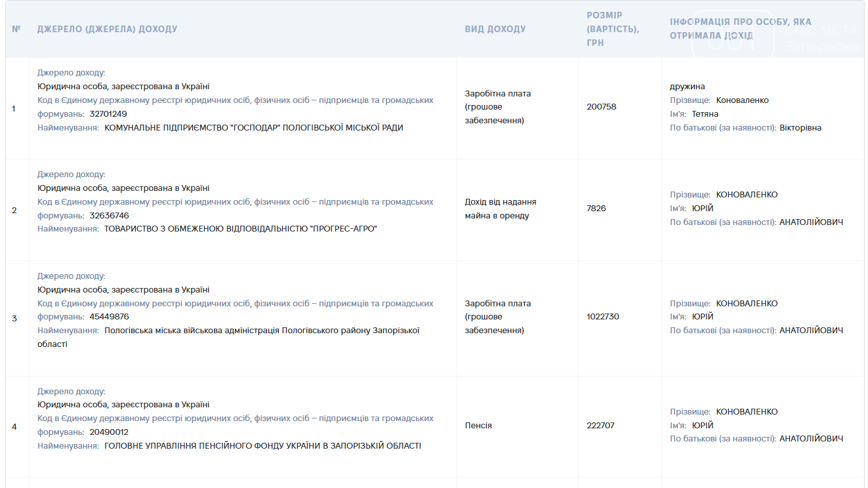Click name ТОВАРИСТВО З ОБМЕЖЕНОЮ ВІДПОВІДАЛЬНІСТЮ "ПРОГРЕС-АГРО"
868x488 pixels.
click(x=241, y=228)
